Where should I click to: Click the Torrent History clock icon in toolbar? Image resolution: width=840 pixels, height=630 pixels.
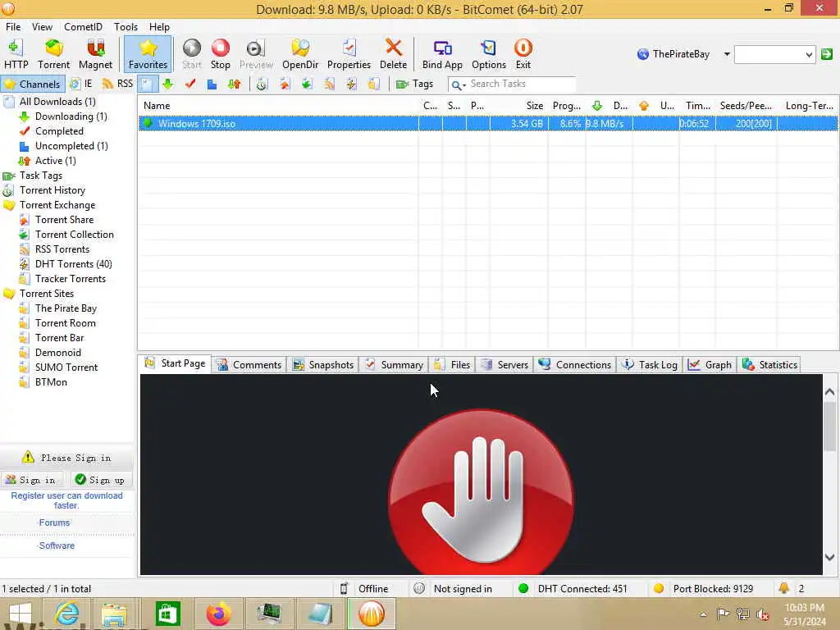pyautogui.click(x=262, y=84)
